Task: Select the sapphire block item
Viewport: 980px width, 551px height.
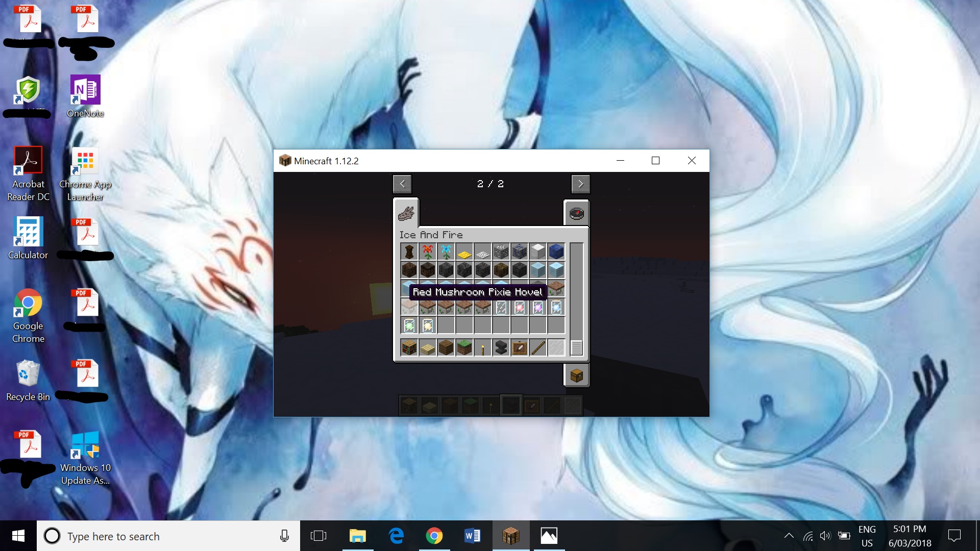Action: 556,251
